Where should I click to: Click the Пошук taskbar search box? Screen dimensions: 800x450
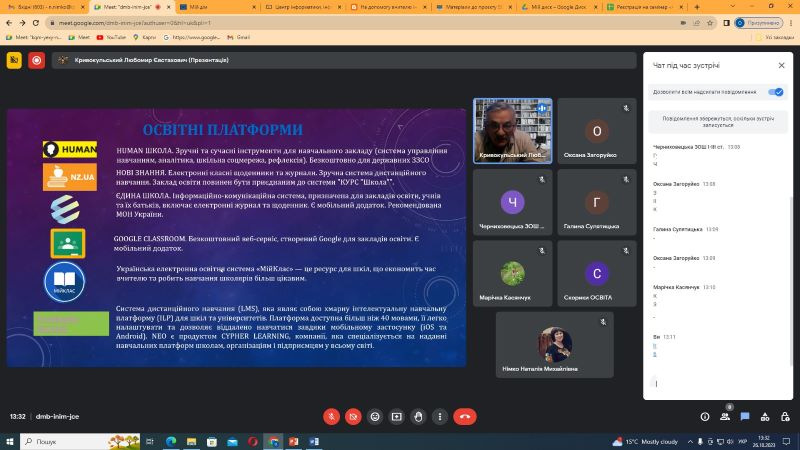click(x=81, y=441)
